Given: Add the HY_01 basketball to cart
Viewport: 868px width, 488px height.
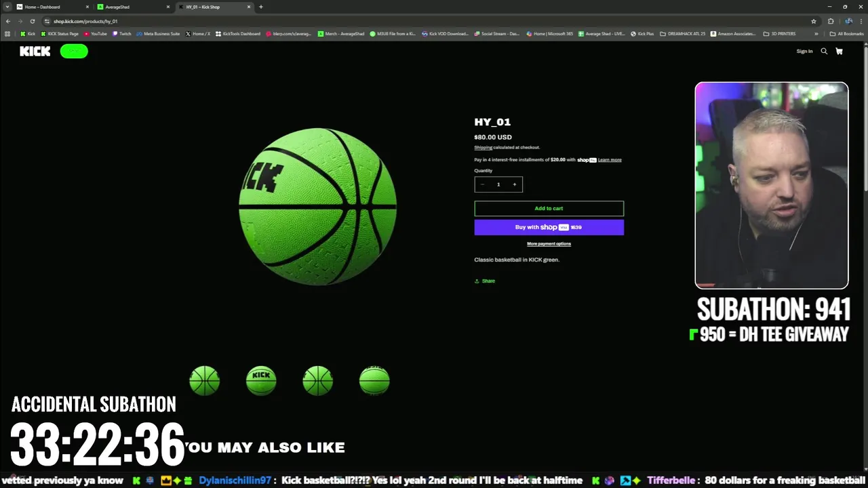Looking at the screenshot, I should point(549,208).
